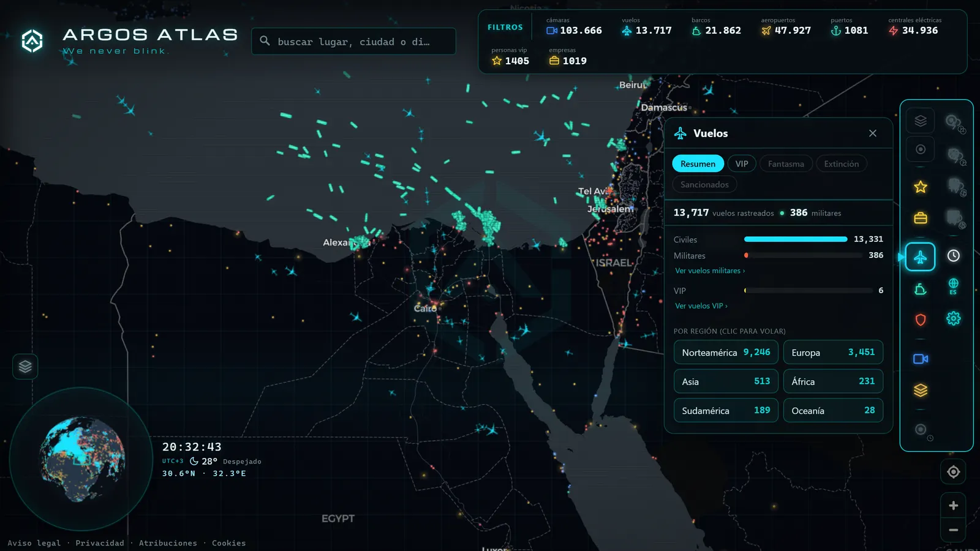980x551 pixels.
Task: Fly to the Europa region
Action: tap(833, 352)
